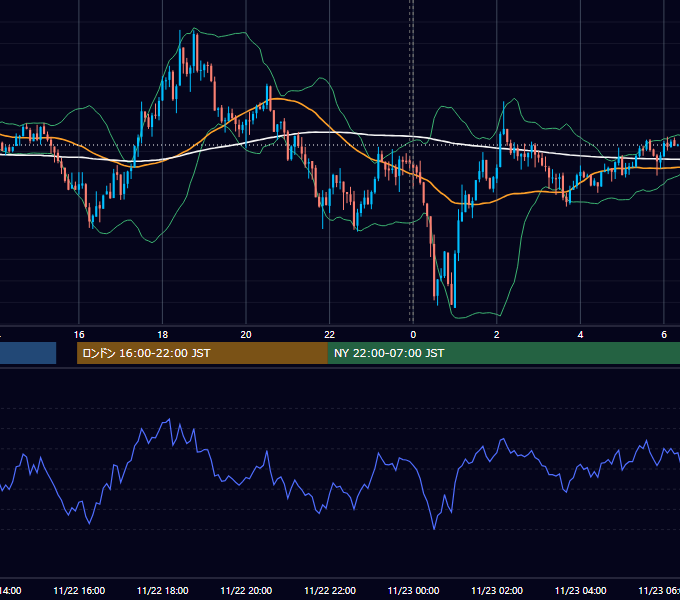
Task: Click the 11/23 04:00 date label
Action: pos(581,591)
